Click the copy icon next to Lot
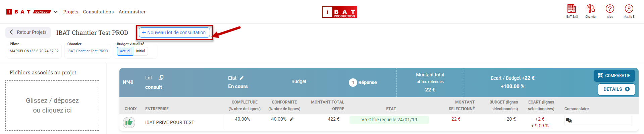The image size is (644, 134). point(161,78)
